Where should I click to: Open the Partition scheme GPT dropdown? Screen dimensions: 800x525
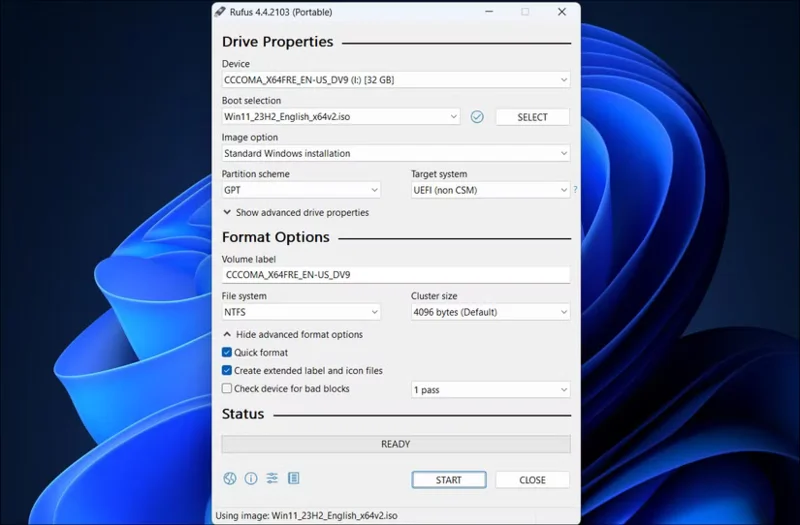point(301,190)
